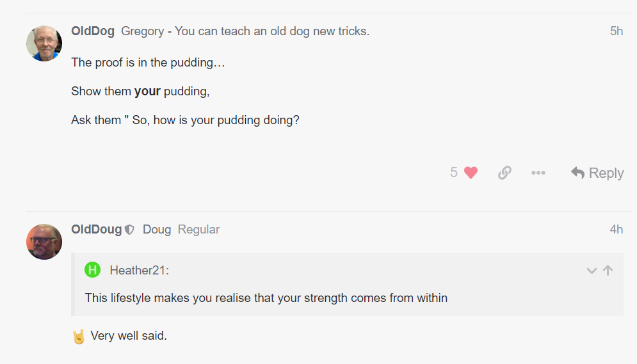This screenshot has height=364, width=637.
Task: Click the Reply button text
Action: [x=606, y=173]
